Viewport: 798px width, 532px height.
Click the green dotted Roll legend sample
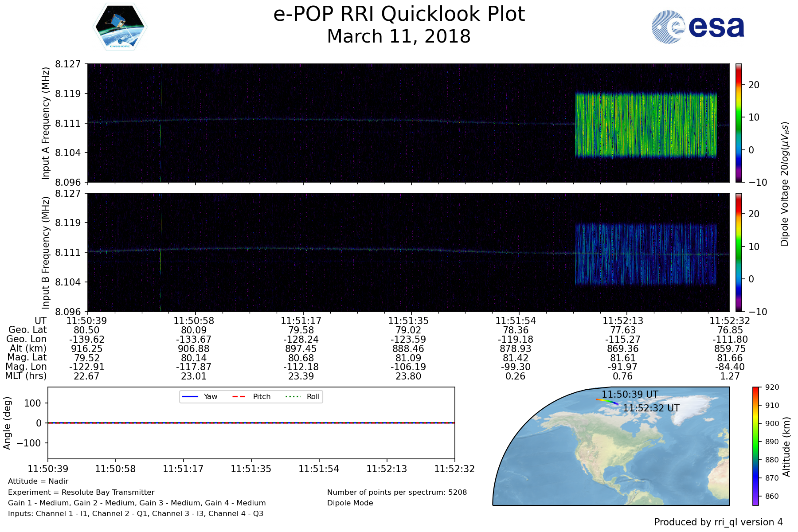(293, 396)
